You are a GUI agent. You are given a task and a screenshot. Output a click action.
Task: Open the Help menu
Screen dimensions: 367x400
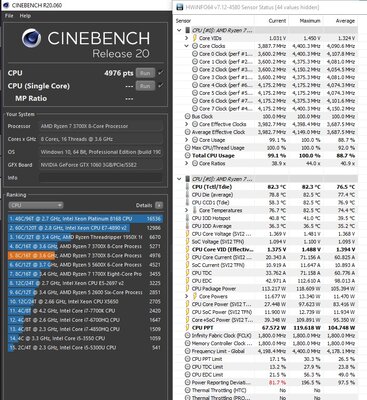25,16
